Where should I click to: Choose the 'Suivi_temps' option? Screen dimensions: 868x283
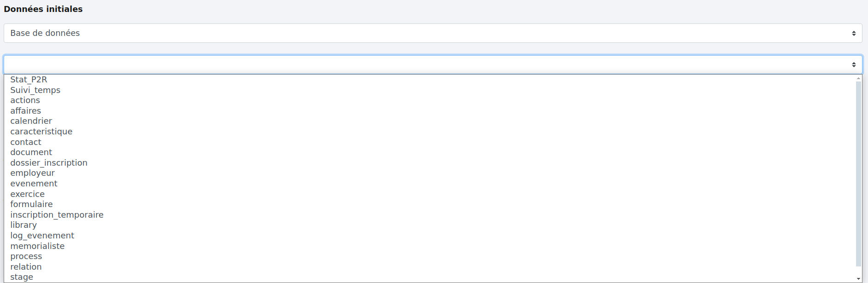pyautogui.click(x=35, y=90)
